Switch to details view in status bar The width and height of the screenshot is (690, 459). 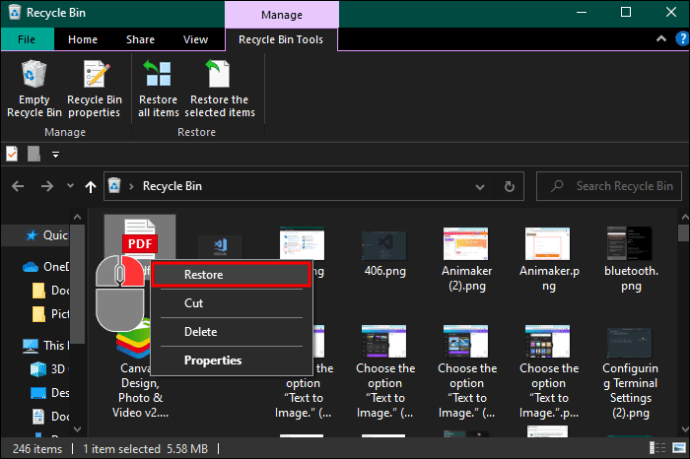tap(657, 448)
